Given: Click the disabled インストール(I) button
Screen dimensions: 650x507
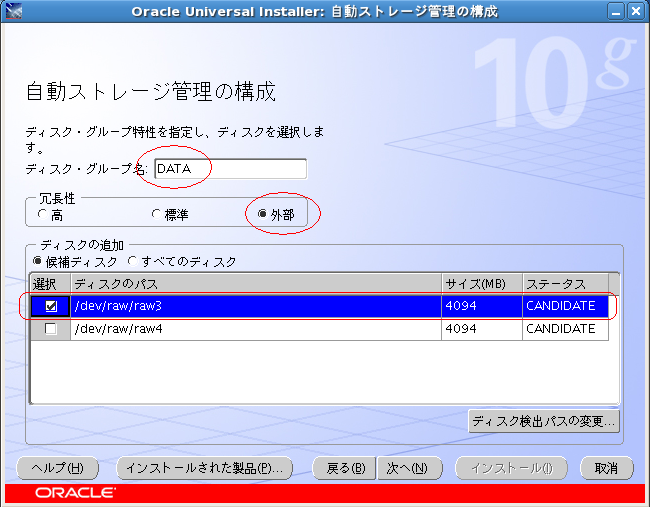Looking at the screenshot, I should [511, 468].
